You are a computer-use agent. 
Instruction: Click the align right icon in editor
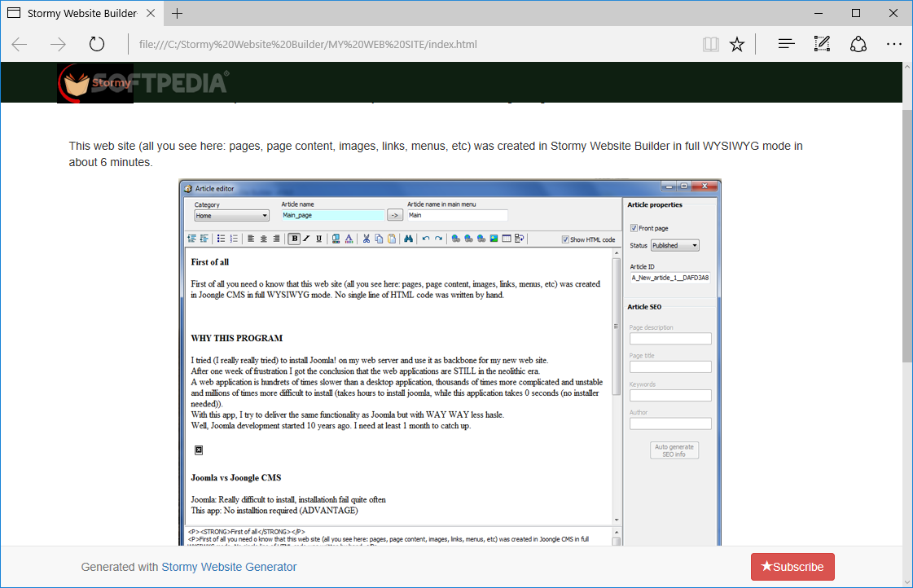pos(277,239)
